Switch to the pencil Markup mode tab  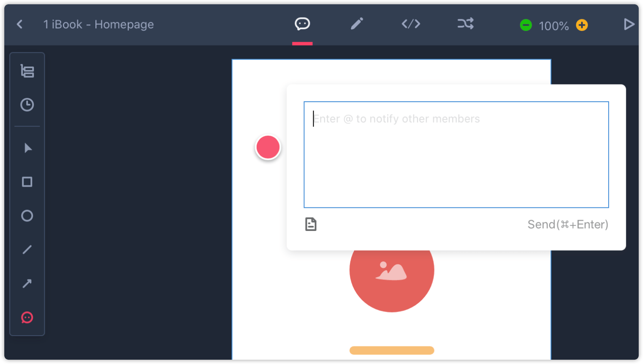pyautogui.click(x=357, y=24)
